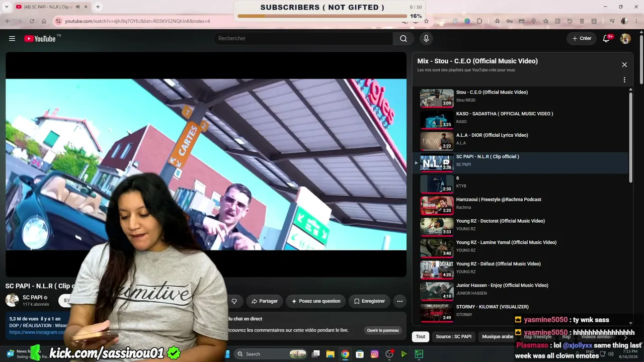The image size is (644, 362).
Task: Open Chrome three-dot menu
Action: click(x=636, y=21)
